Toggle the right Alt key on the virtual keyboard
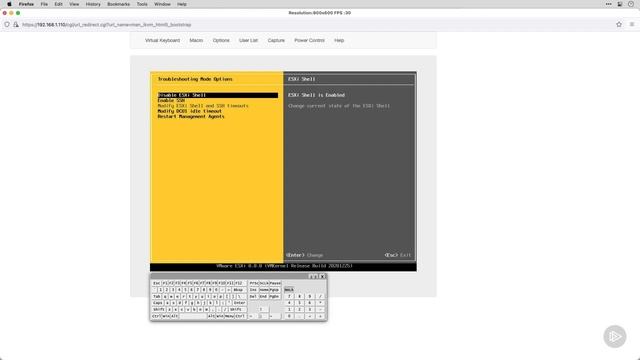Image resolution: width=640 pixels, height=360 pixels. pyautogui.click(x=211, y=316)
